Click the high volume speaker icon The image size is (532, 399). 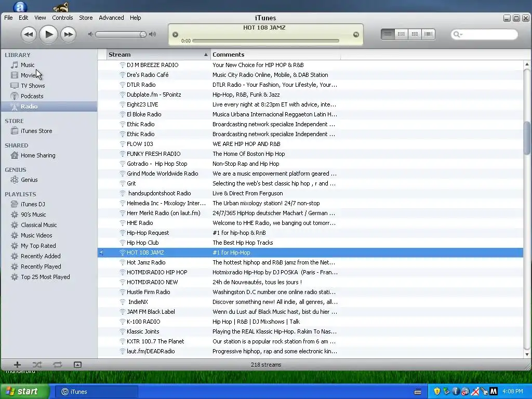click(x=153, y=34)
